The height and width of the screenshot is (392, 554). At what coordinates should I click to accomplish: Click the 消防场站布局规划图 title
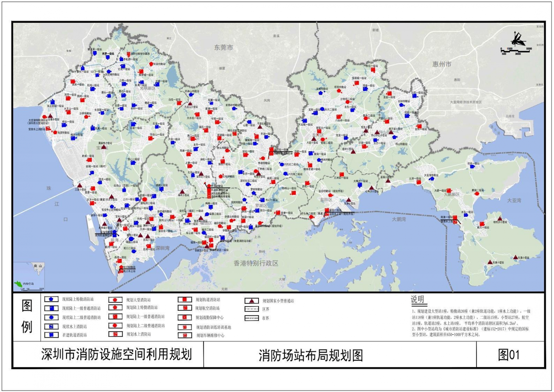(x=310, y=355)
